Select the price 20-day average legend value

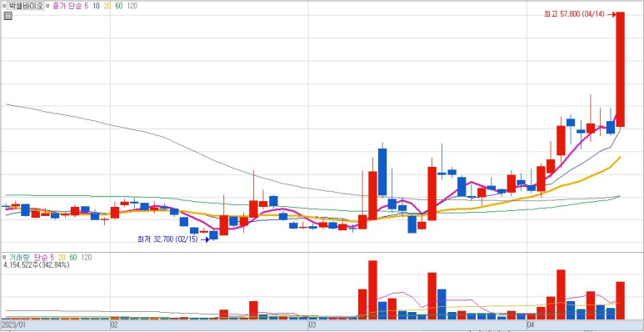pyautogui.click(x=107, y=6)
